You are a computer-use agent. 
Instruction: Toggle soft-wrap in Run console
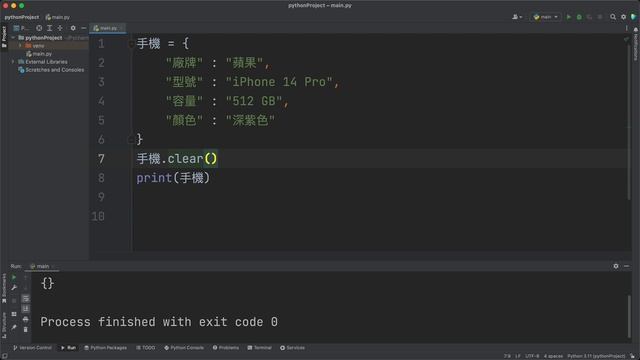(26, 298)
